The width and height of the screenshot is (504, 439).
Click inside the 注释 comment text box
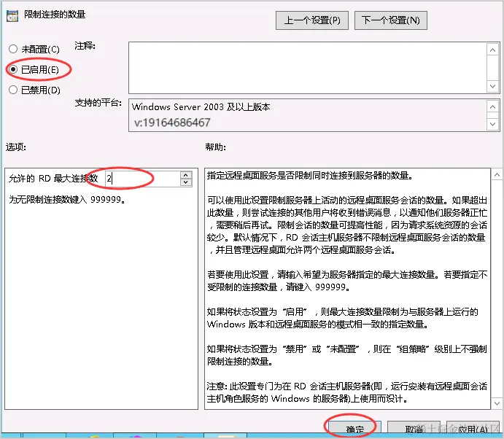tap(308, 68)
